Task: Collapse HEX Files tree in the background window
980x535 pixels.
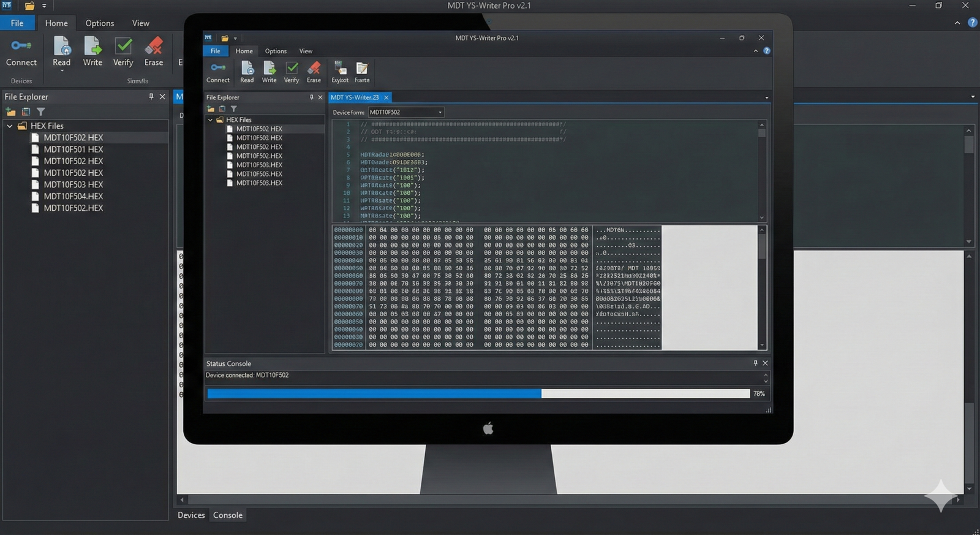Action: click(x=10, y=126)
